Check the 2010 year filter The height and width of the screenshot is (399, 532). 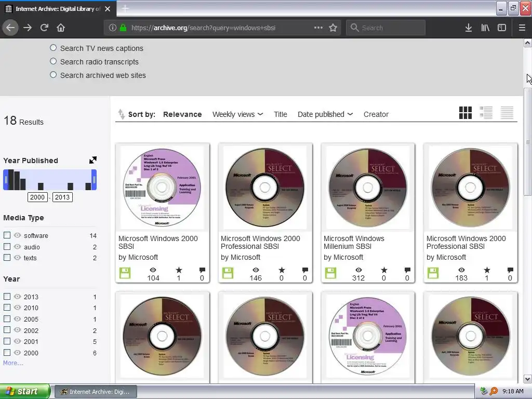[x=7, y=308]
